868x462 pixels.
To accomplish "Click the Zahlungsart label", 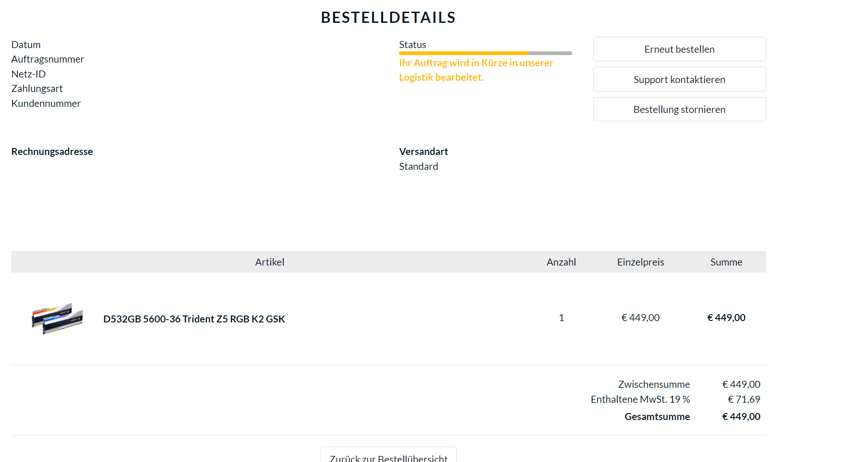I will point(37,89).
